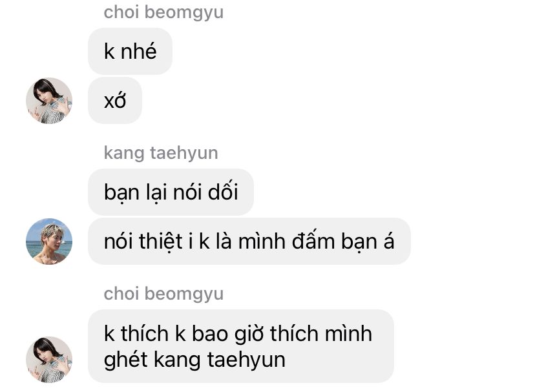Click the word 'thiệt' in taehyun's message
This screenshot has width=535, height=392.
click(160, 241)
